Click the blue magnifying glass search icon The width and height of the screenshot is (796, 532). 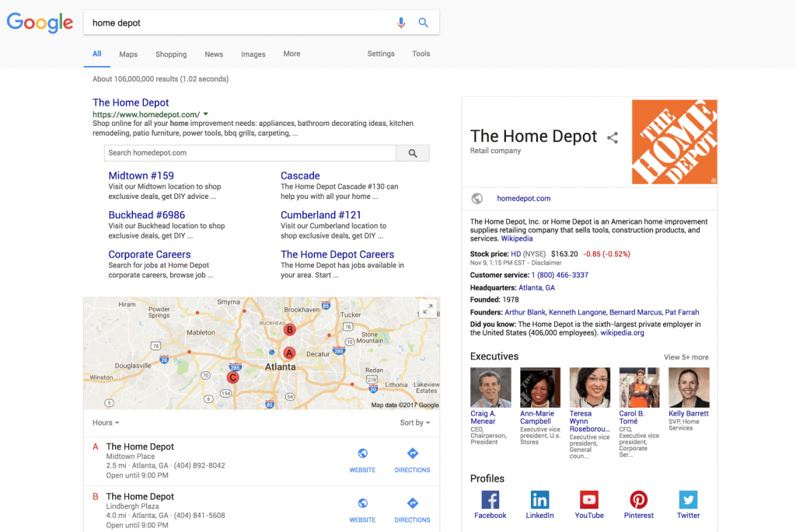424,23
